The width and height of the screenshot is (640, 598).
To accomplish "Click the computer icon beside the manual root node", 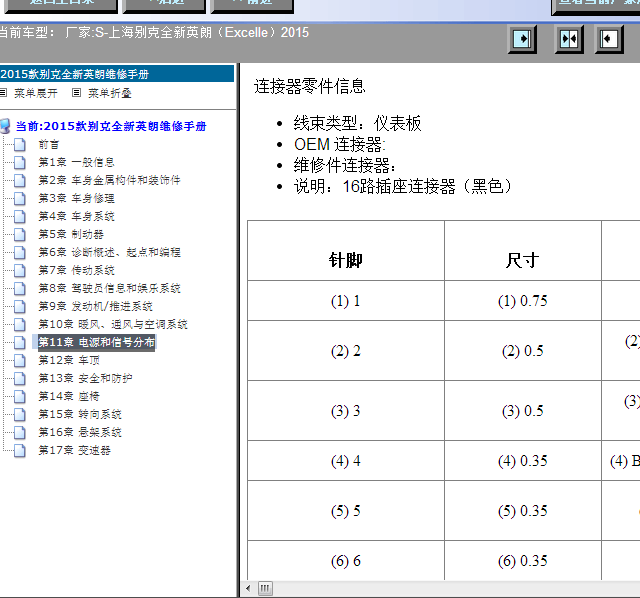I will (5, 126).
